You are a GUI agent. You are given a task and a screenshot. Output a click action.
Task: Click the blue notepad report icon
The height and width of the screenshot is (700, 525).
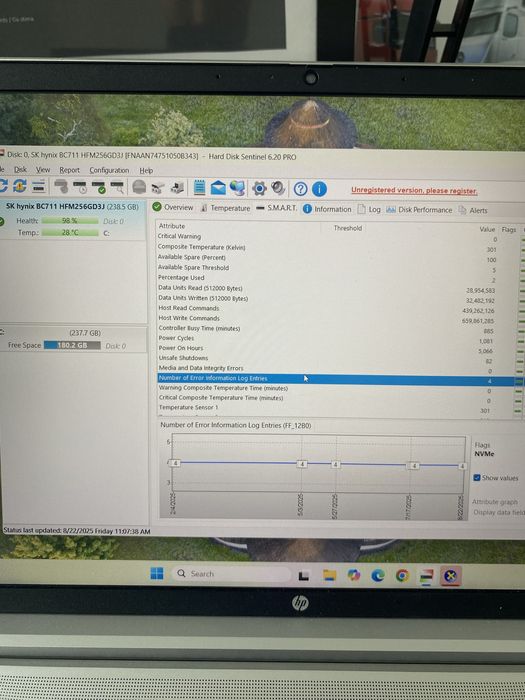point(200,188)
